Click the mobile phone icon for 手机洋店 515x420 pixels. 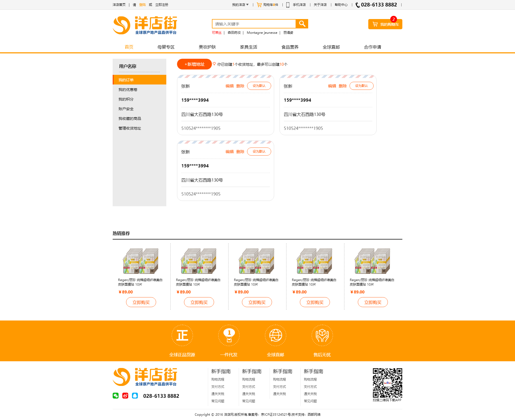coord(288,5)
